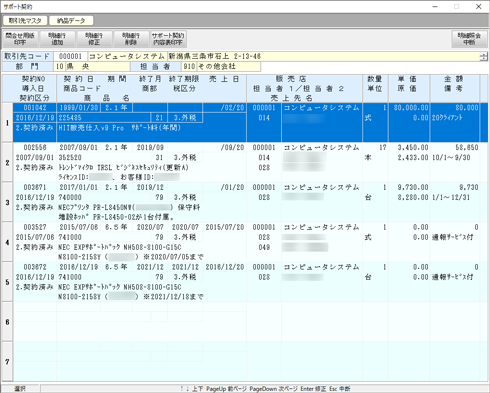Choose the 明細行修正 button
Screen dimensions: 490x393
[x=94, y=39]
